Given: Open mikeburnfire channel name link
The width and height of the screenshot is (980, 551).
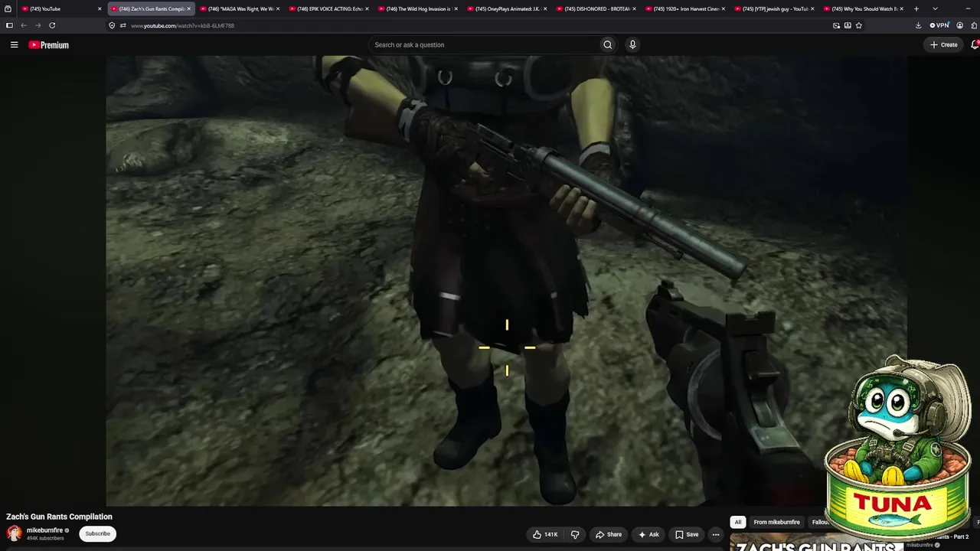Looking at the screenshot, I should point(44,530).
